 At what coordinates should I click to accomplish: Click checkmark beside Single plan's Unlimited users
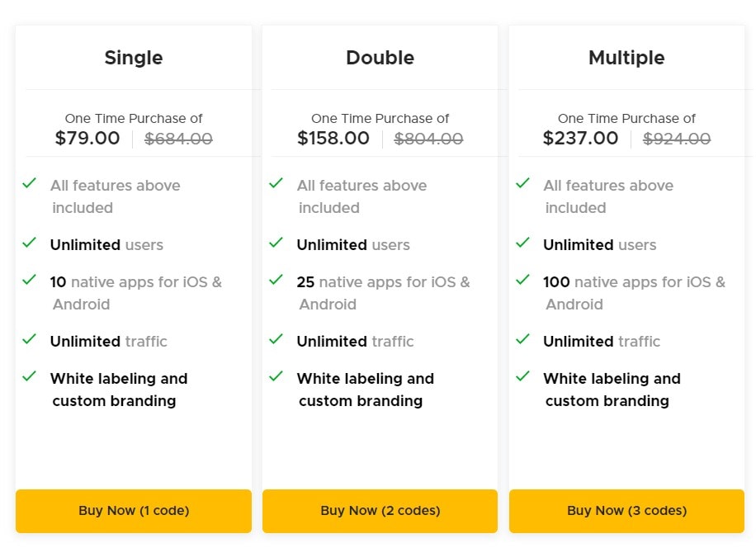30,243
